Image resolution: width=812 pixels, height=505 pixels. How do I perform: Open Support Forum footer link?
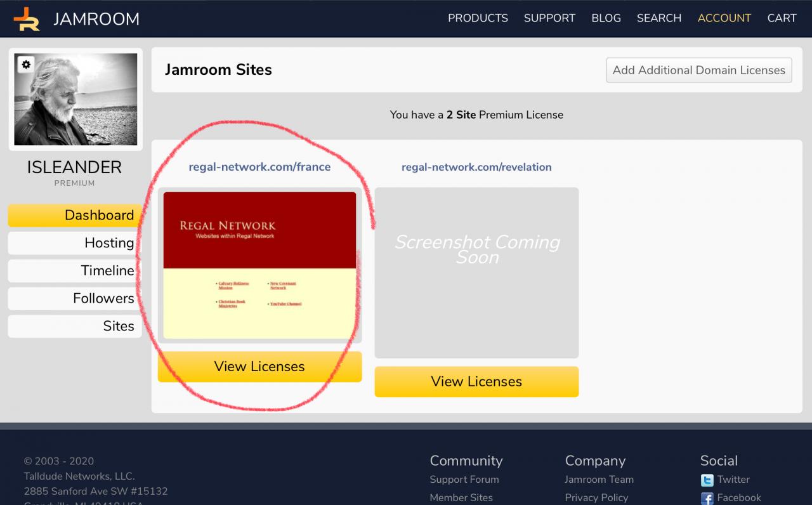[x=464, y=480]
